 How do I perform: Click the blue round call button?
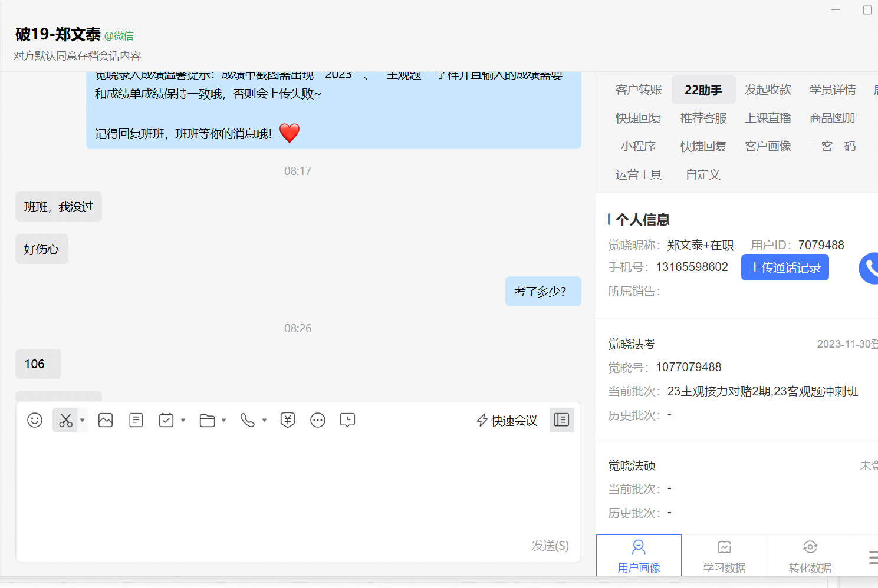[x=869, y=268]
